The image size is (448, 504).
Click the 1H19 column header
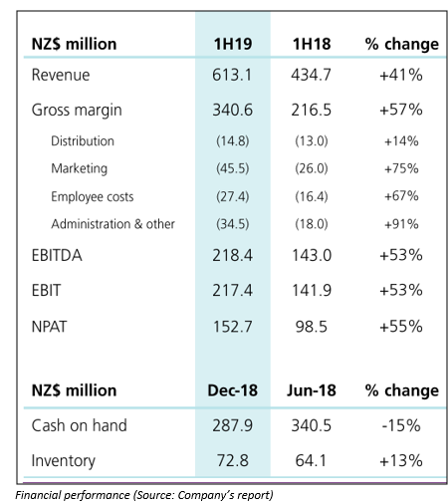click(233, 44)
